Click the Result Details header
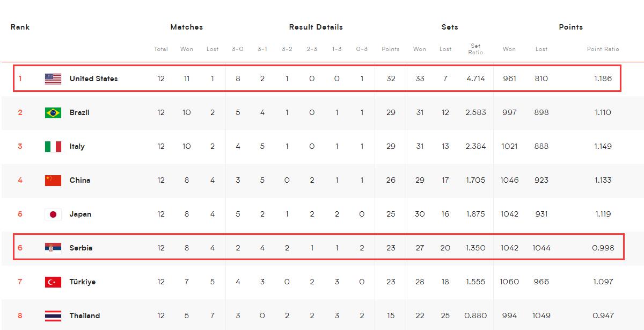The image size is (644, 330). point(316,27)
